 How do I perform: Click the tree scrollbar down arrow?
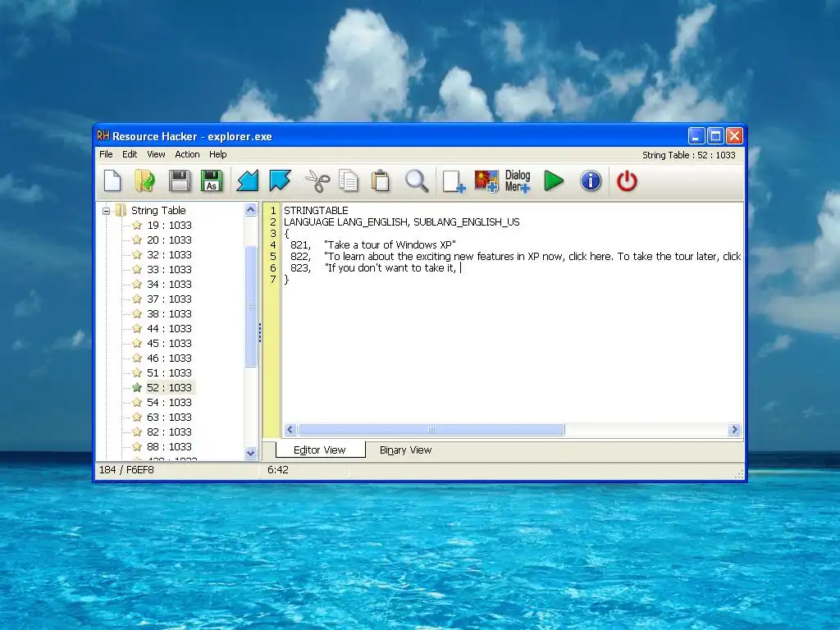250,453
